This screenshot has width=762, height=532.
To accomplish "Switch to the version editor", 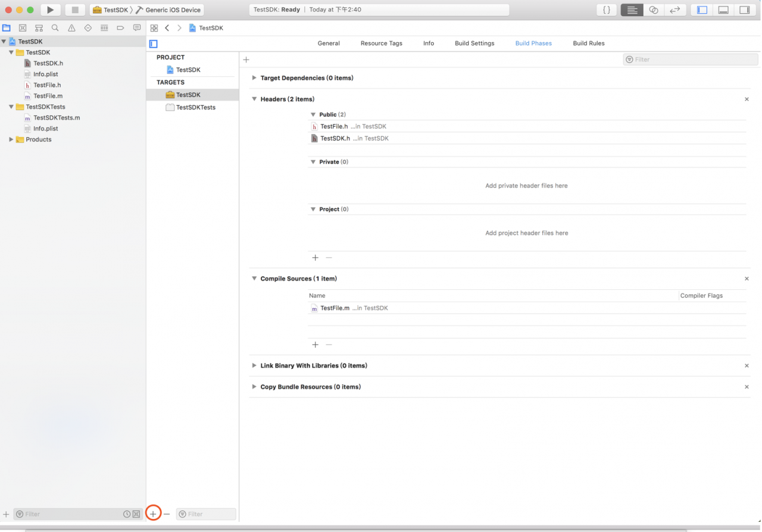I will [x=675, y=10].
